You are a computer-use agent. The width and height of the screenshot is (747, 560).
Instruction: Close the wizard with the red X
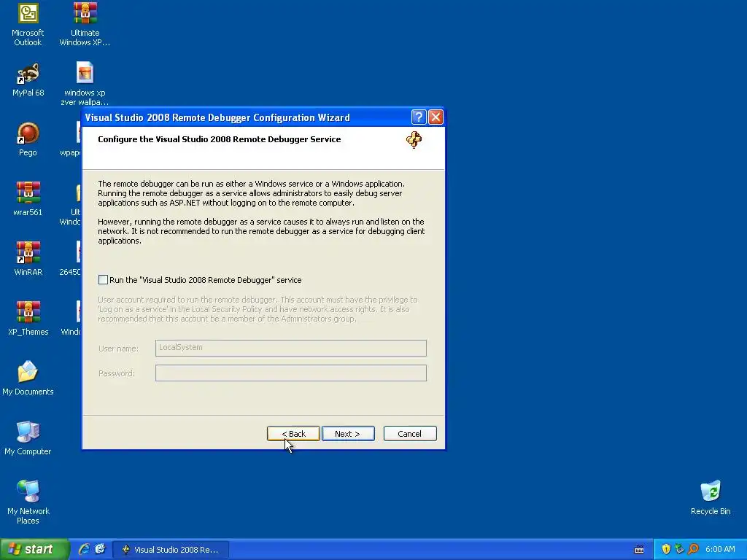point(436,117)
